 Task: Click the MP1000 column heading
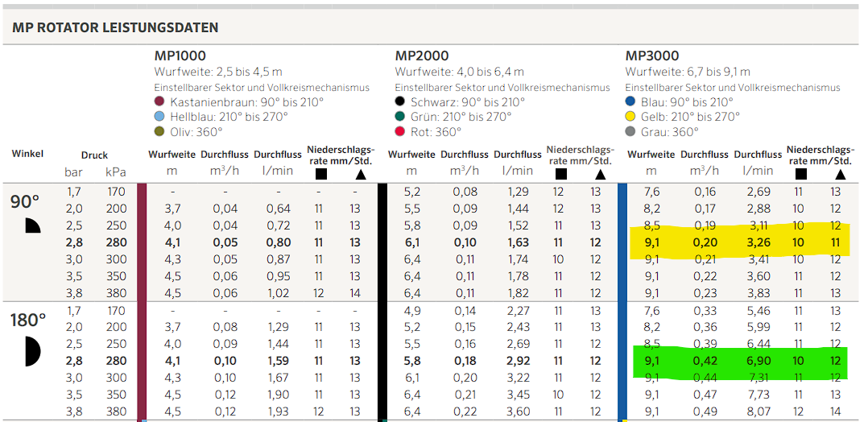click(x=180, y=56)
